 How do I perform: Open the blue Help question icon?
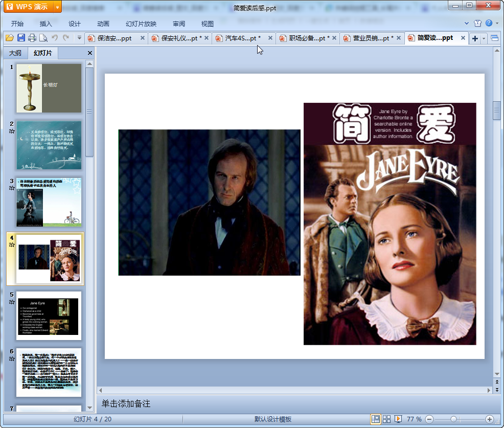(489, 23)
